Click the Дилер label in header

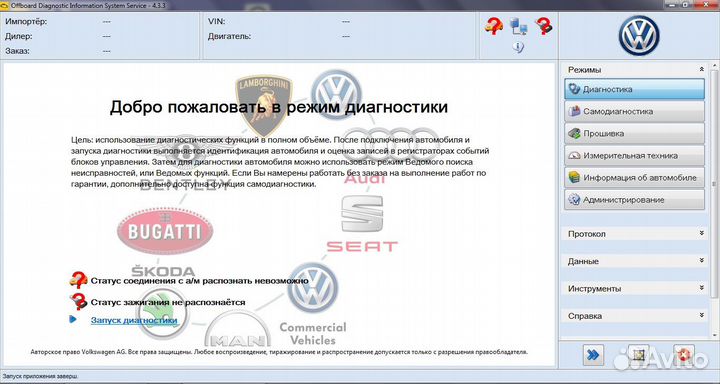coord(19,36)
